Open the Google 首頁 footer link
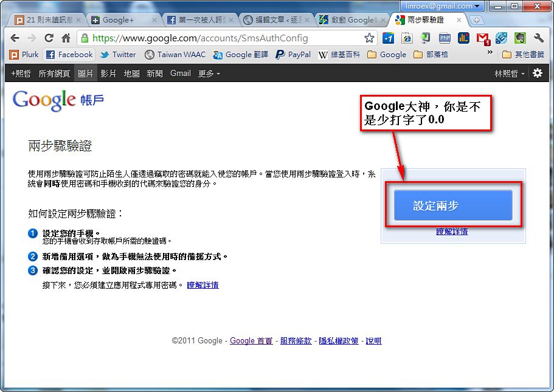 point(251,341)
